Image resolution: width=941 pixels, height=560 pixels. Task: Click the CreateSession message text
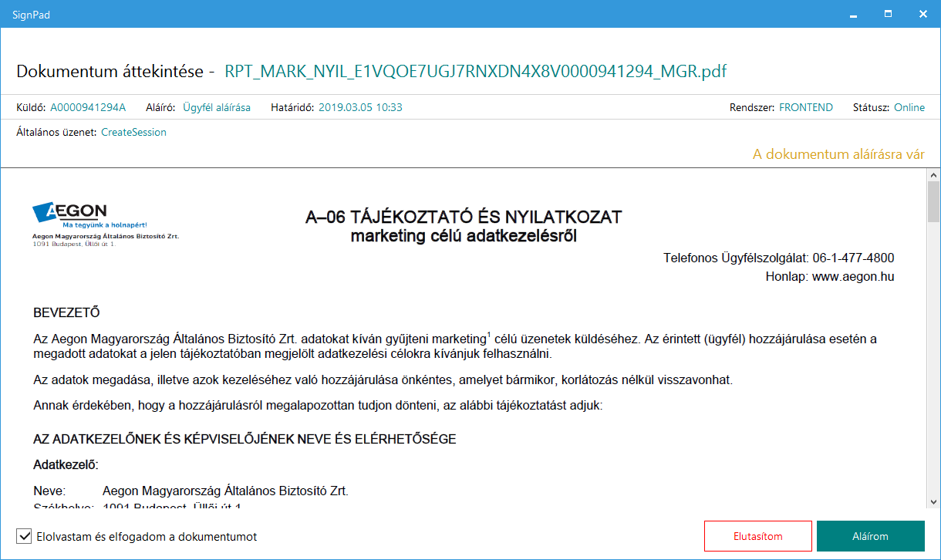click(133, 132)
